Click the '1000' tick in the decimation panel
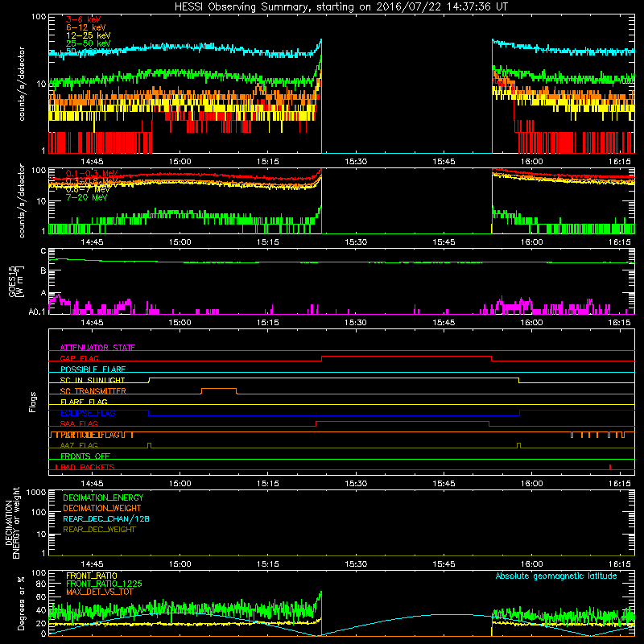 click(x=36, y=492)
